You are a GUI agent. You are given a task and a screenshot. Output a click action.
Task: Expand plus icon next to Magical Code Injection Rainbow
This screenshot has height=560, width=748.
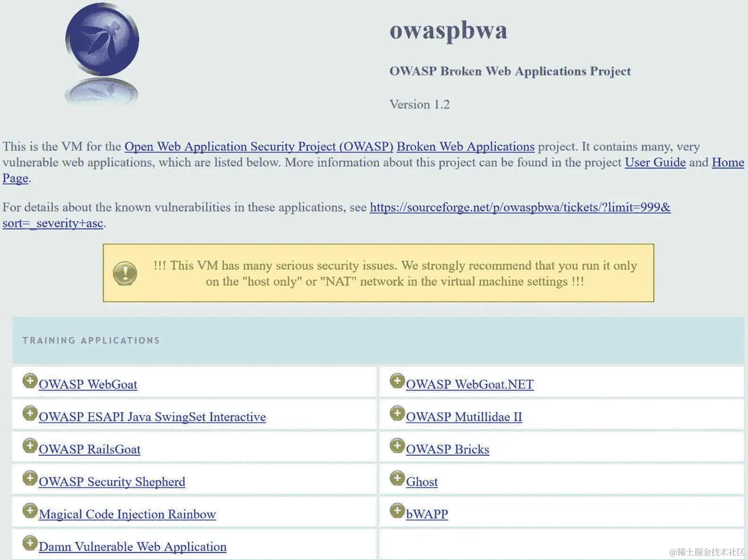coord(30,511)
